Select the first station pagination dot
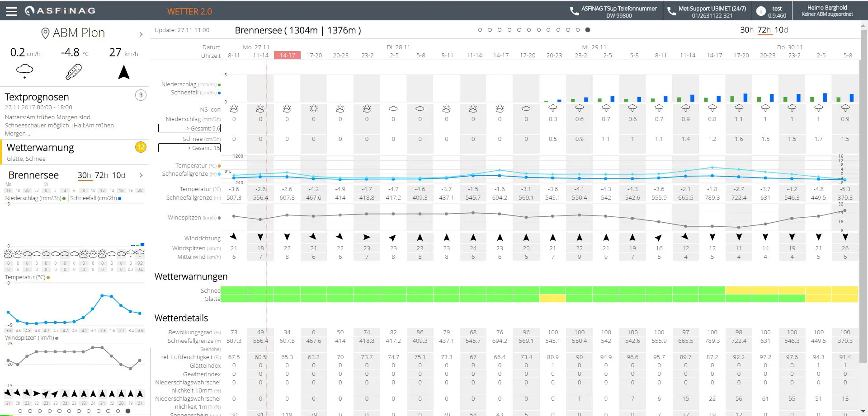 [480, 30]
